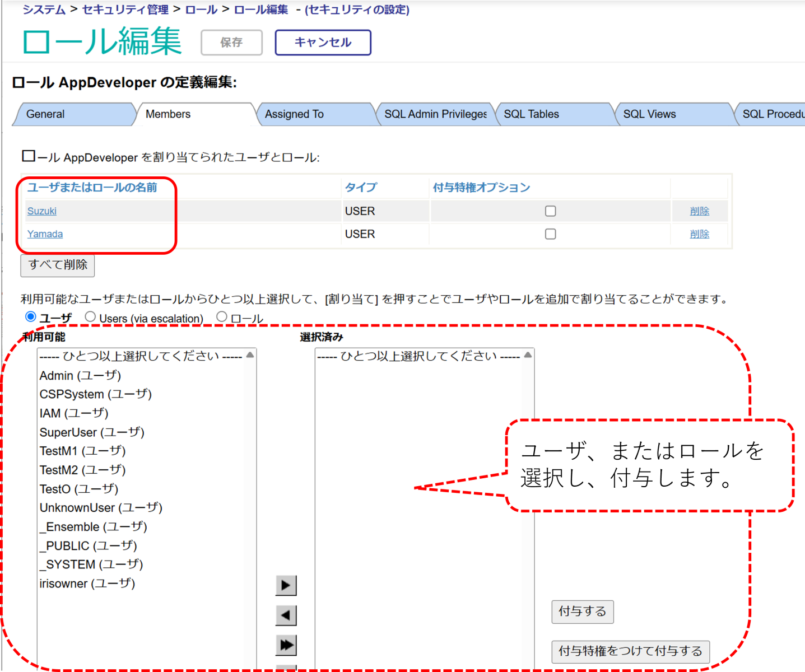
Task: Click 付与特権をつけて付与する button
Action: point(630,651)
